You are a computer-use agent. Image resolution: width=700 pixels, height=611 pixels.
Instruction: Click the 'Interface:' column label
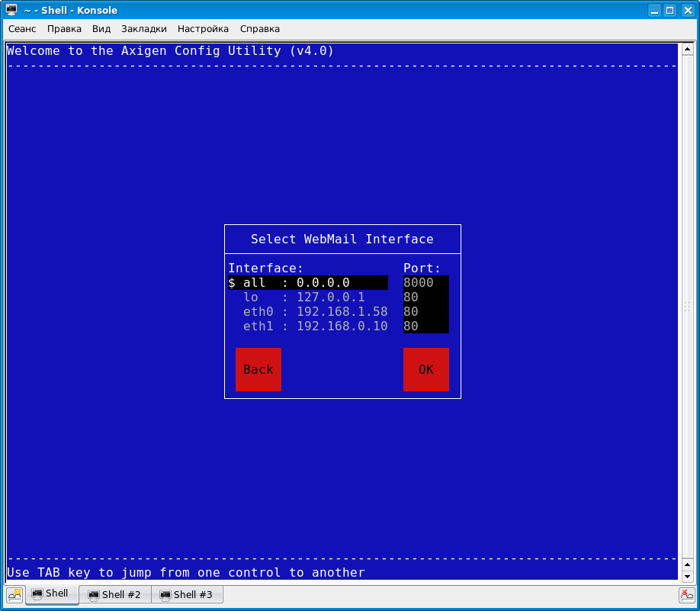[x=265, y=268]
